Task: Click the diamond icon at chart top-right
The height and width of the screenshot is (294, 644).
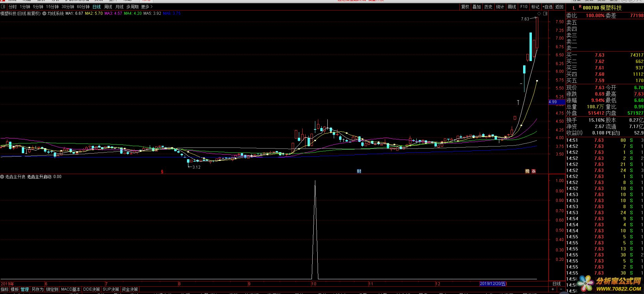Action: [539, 14]
